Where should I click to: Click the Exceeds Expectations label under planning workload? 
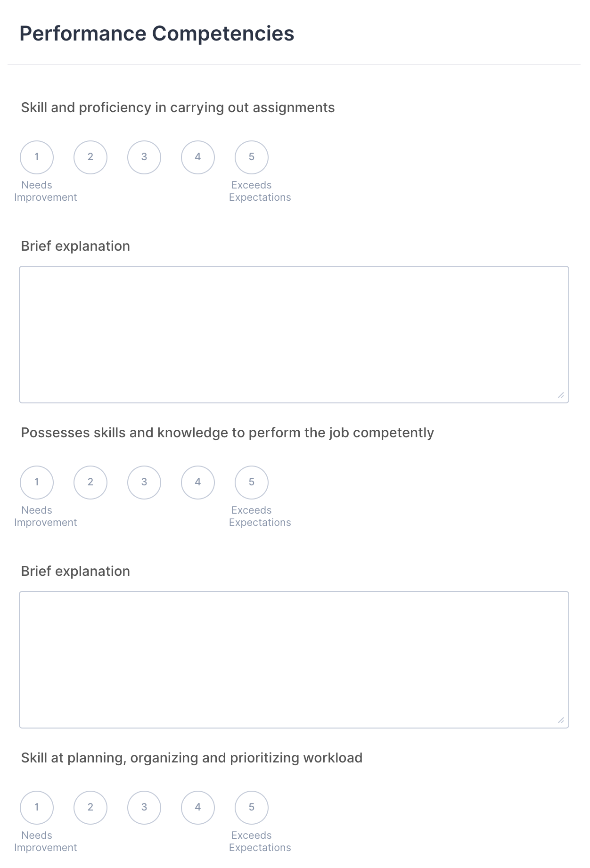260,842
